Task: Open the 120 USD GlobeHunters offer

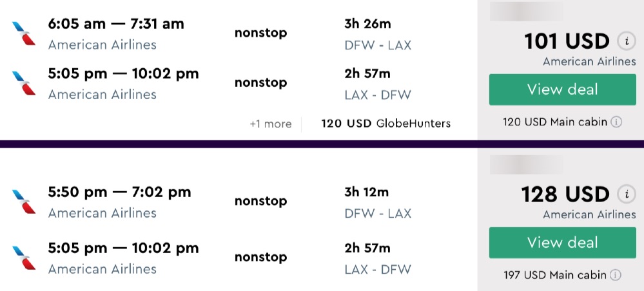Action: (x=385, y=124)
